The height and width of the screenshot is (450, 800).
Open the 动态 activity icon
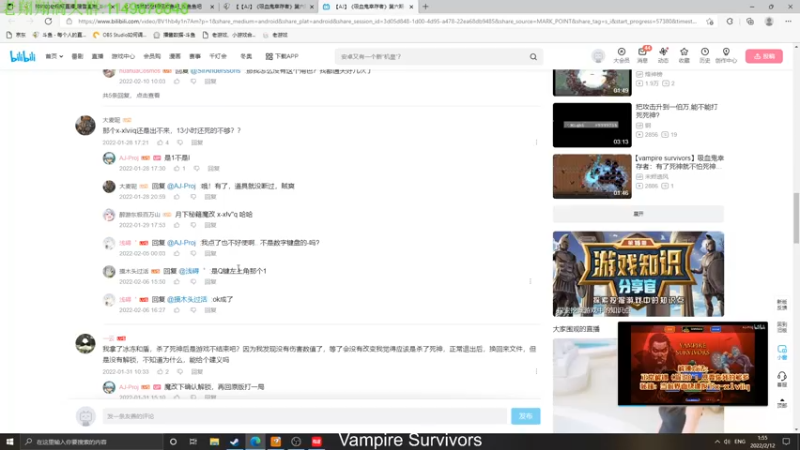click(x=663, y=55)
